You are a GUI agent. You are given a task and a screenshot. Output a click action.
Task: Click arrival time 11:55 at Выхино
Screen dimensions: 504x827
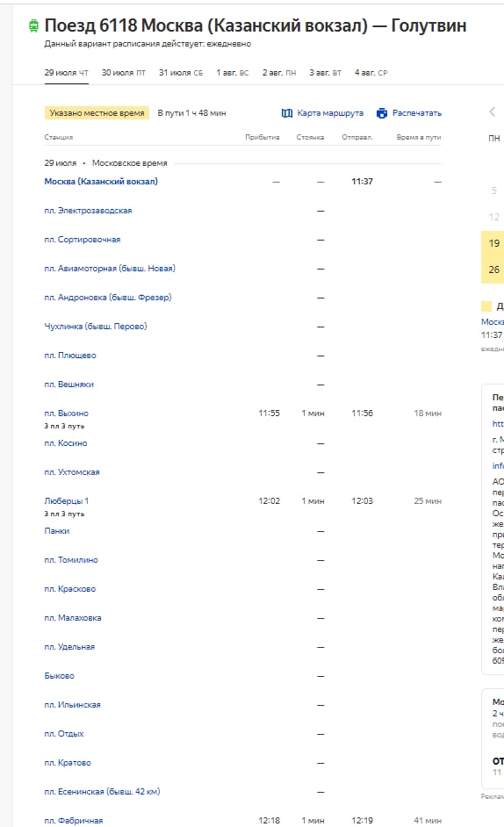(x=270, y=413)
